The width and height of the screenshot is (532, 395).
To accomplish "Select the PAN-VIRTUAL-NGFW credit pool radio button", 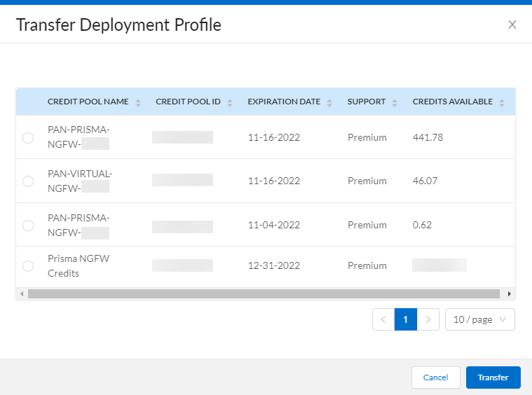I will (28, 181).
